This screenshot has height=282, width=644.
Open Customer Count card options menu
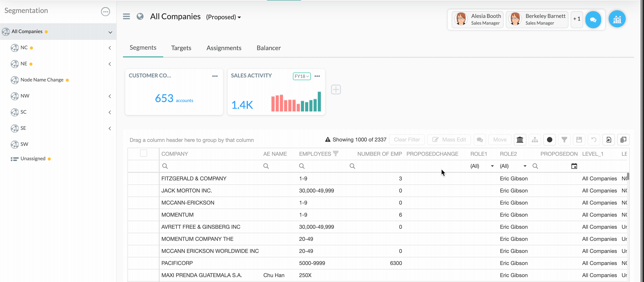click(x=215, y=76)
